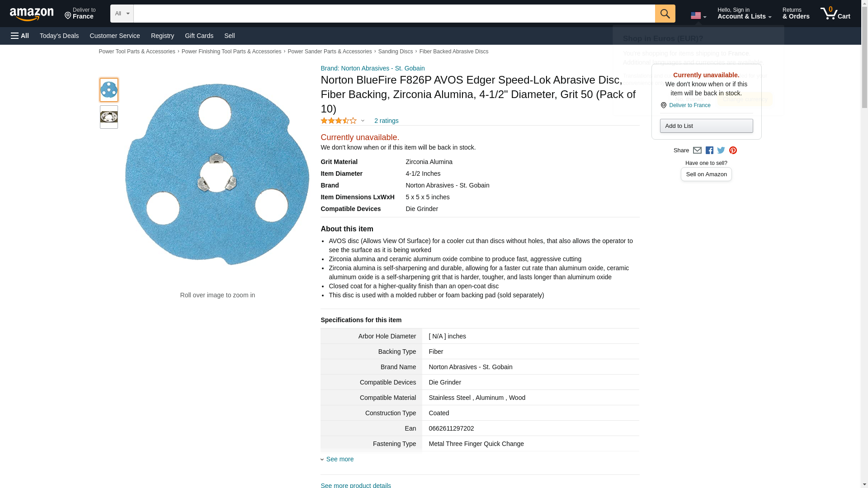
Task: Select the second product thumbnail image
Action: click(109, 117)
